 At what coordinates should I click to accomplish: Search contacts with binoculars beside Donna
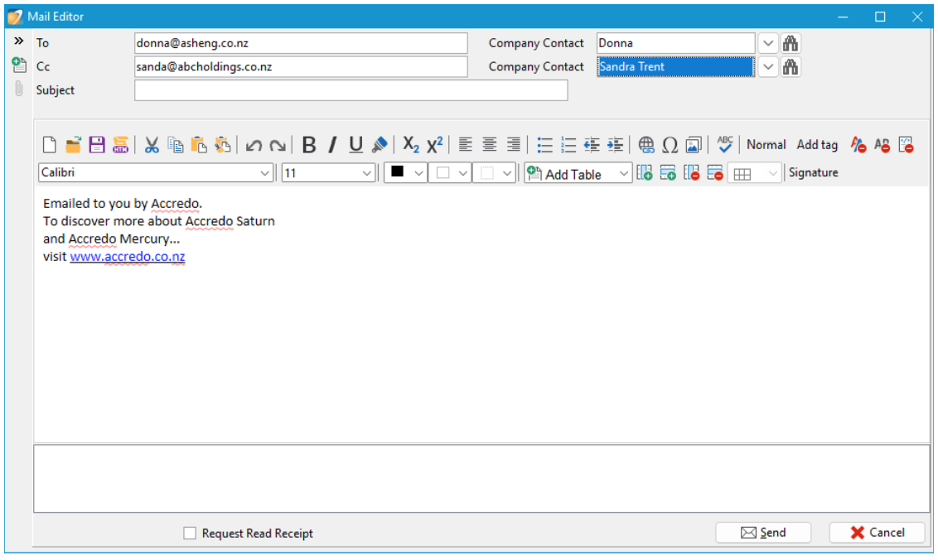(x=791, y=43)
